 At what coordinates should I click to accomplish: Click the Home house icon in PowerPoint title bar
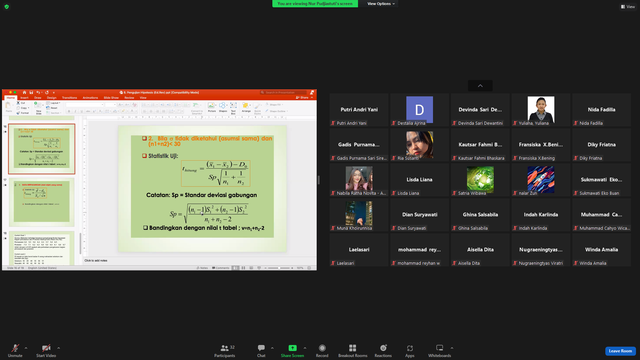click(x=24, y=93)
